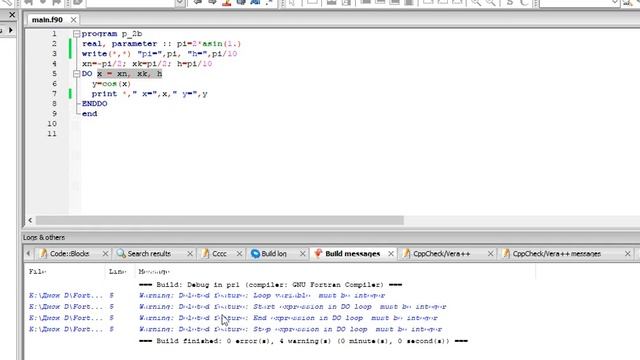Close the Management side panel

pos(12,15)
